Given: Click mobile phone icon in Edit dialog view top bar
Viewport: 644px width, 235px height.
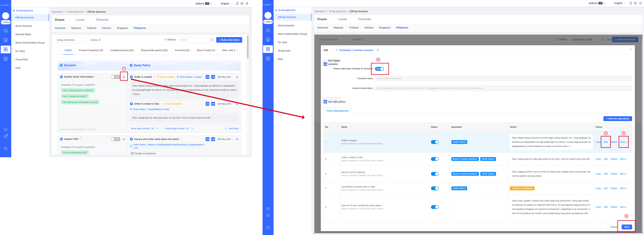Looking at the screenshot, I should point(631,3).
